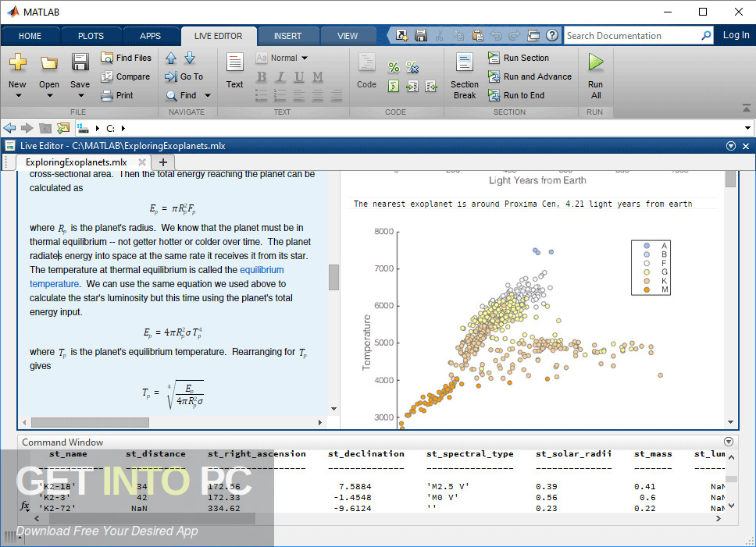
Task: Expand the Open button dropdown arrow
Action: (49, 95)
